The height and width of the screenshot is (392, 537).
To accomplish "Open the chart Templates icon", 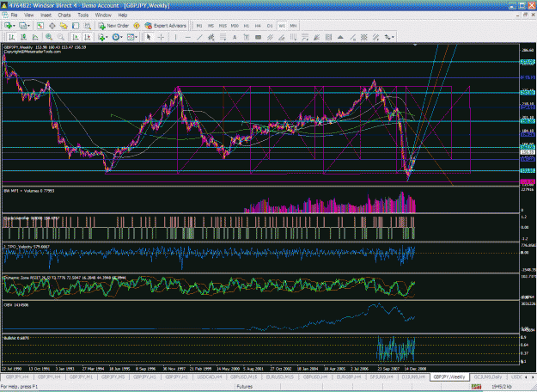I will [x=131, y=37].
